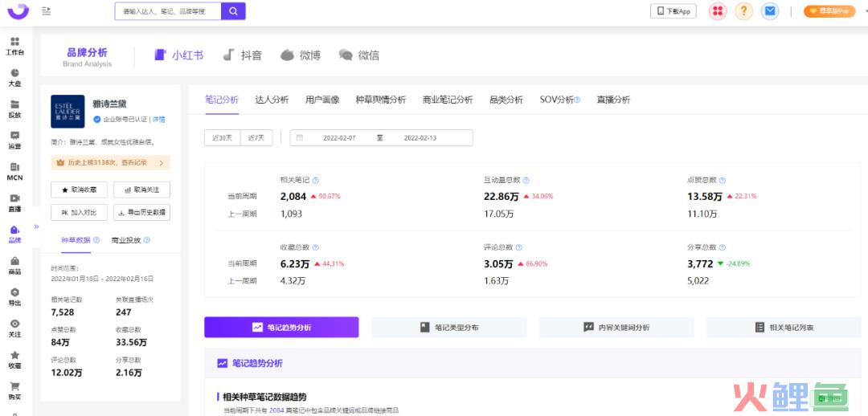
Task: Open the 大盘 dashboard sidebar icon
Action: tap(15, 78)
